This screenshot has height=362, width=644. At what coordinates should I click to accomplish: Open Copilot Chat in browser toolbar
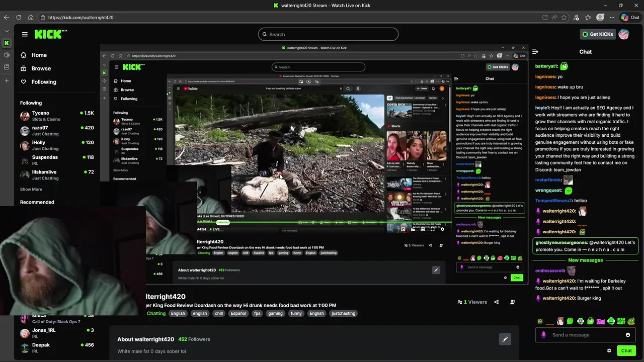coord(630,17)
